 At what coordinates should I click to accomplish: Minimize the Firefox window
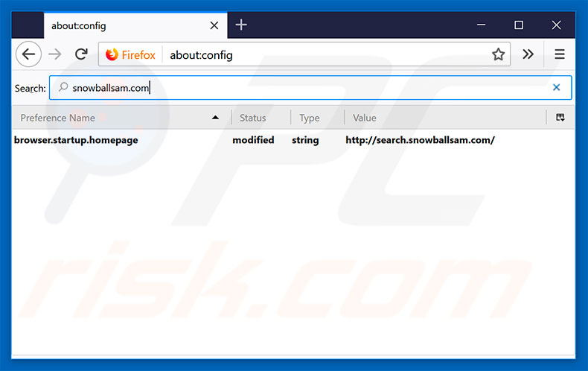[481, 25]
